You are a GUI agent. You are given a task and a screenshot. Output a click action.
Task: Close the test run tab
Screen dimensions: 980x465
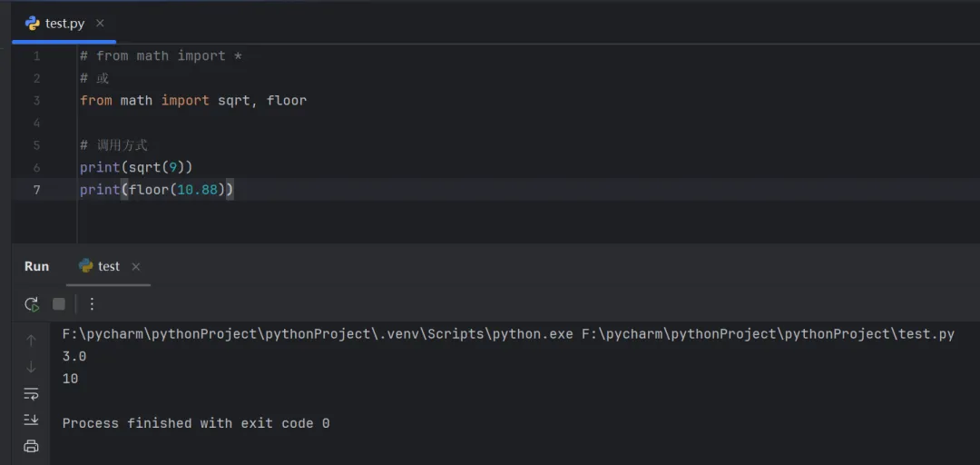136,267
